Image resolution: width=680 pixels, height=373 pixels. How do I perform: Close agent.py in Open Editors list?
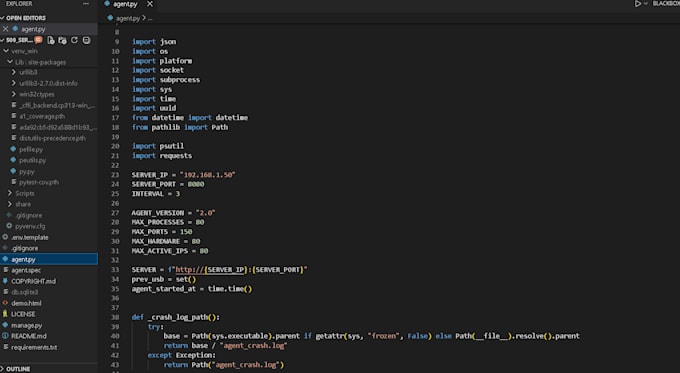5,29
